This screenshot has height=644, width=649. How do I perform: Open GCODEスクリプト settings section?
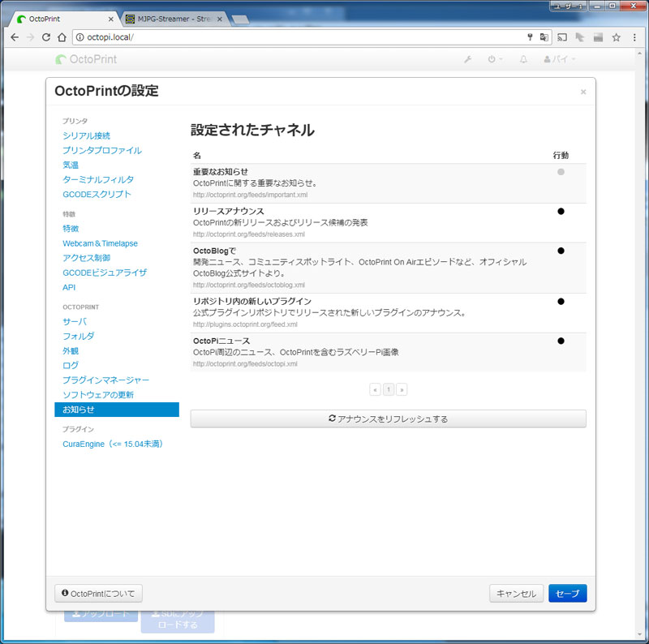97,194
